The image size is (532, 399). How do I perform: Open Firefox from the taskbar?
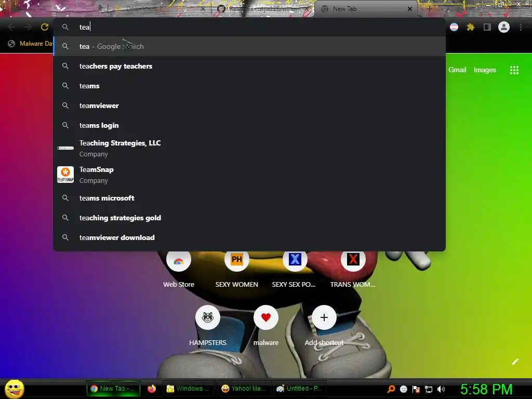[152, 389]
